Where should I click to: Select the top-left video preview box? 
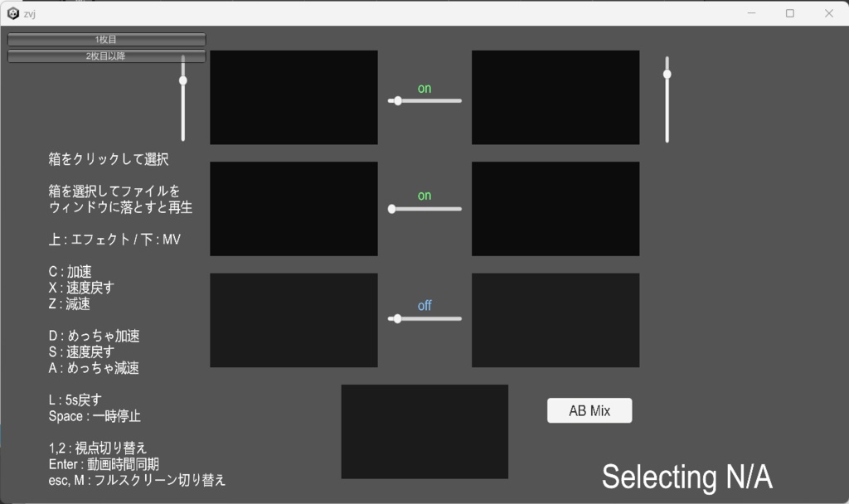[x=294, y=97]
